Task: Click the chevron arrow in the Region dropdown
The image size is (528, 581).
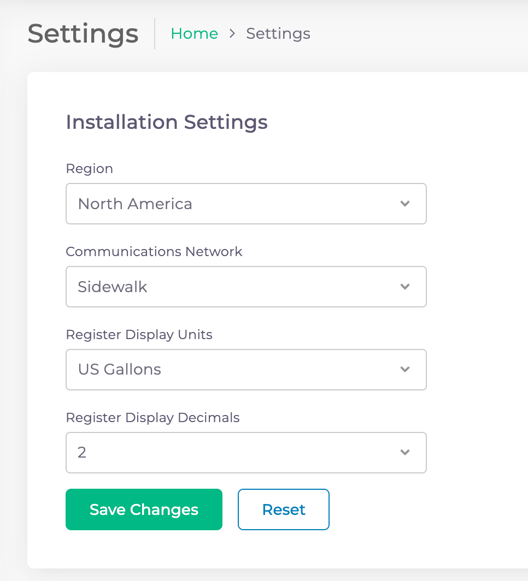Action: (405, 204)
